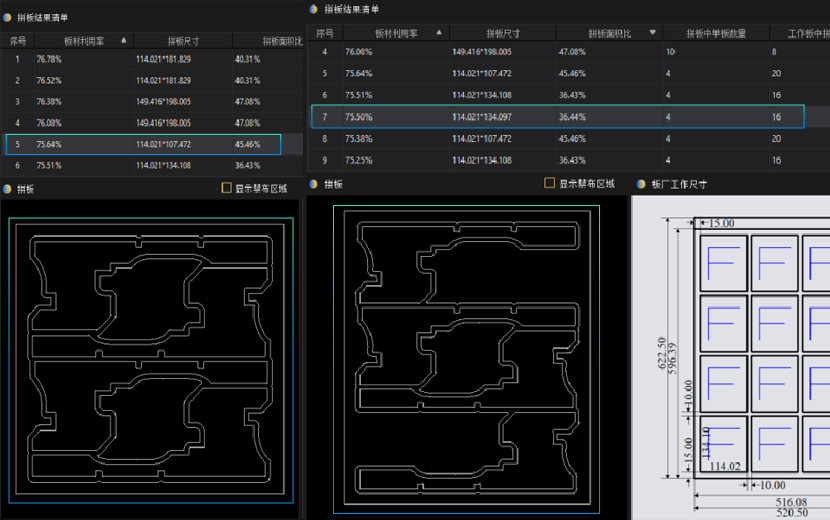Toggle sort arrow on 板材利用率 in right panel
Viewport: 830px width, 520px height.
[439, 33]
